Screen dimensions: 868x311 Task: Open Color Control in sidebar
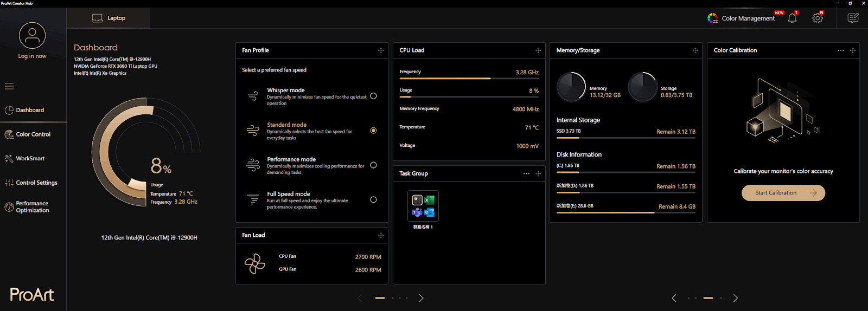click(33, 134)
